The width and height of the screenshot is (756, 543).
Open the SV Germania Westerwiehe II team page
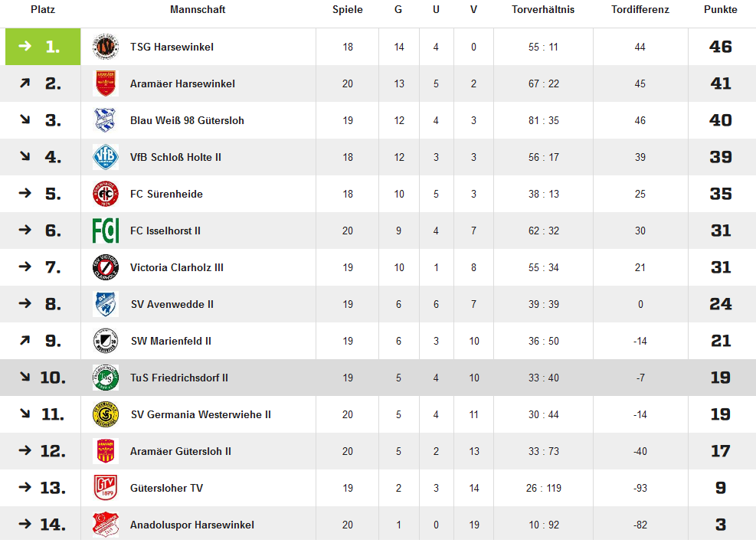coord(201,415)
